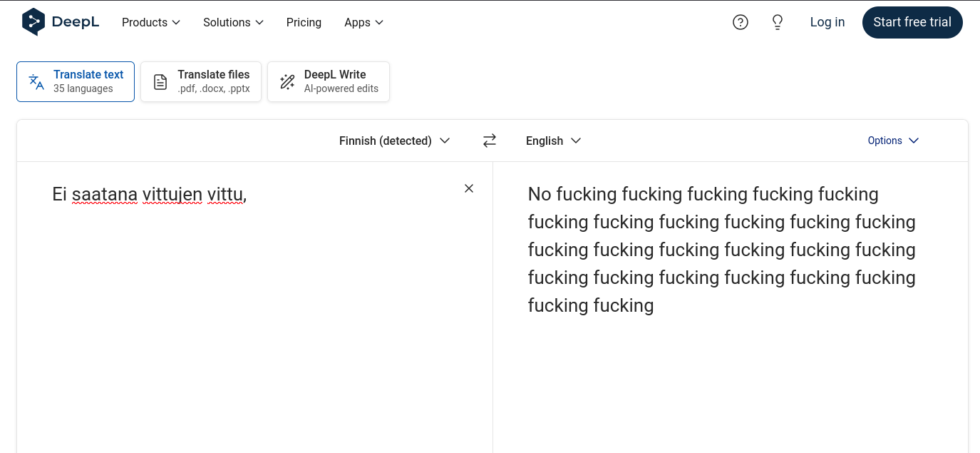Click the lightbulb tips icon
980x453 pixels.
point(778,22)
